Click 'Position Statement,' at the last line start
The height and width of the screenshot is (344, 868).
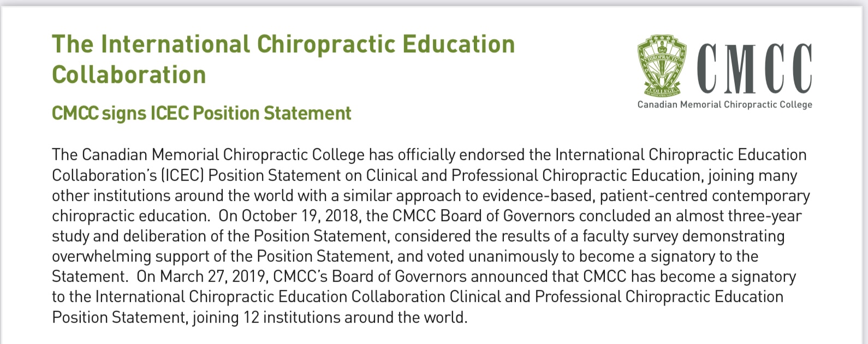pyautogui.click(x=119, y=317)
